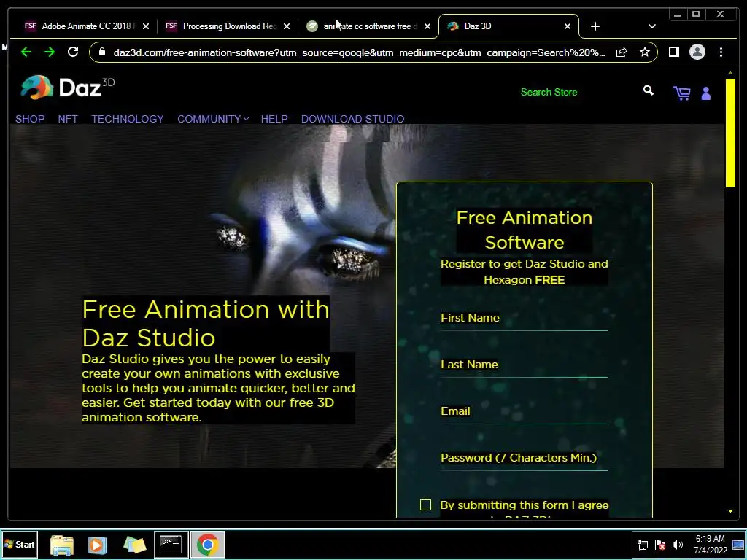Go to DOWNLOAD STUDIO
This screenshot has height=560, width=747.
pyautogui.click(x=352, y=119)
